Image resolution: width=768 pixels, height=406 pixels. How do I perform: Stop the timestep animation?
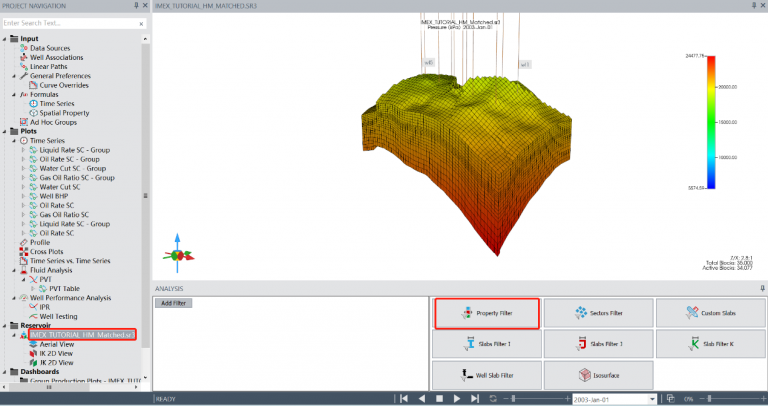click(440, 398)
